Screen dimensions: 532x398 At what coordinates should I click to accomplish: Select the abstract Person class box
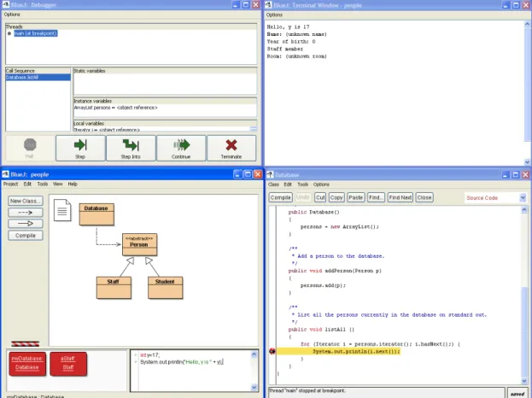[x=140, y=244]
